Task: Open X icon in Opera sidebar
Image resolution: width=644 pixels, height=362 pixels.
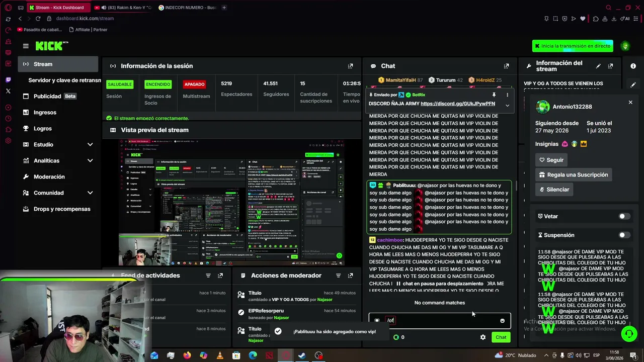Action: click(8, 91)
